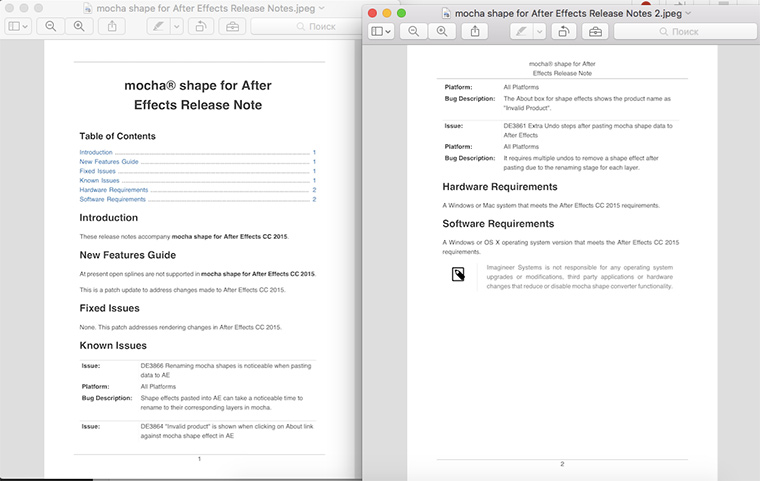Screen dimensions: 760x481
Task: Maximize the Release Notes 2.jpeg window
Action: tap(401, 13)
